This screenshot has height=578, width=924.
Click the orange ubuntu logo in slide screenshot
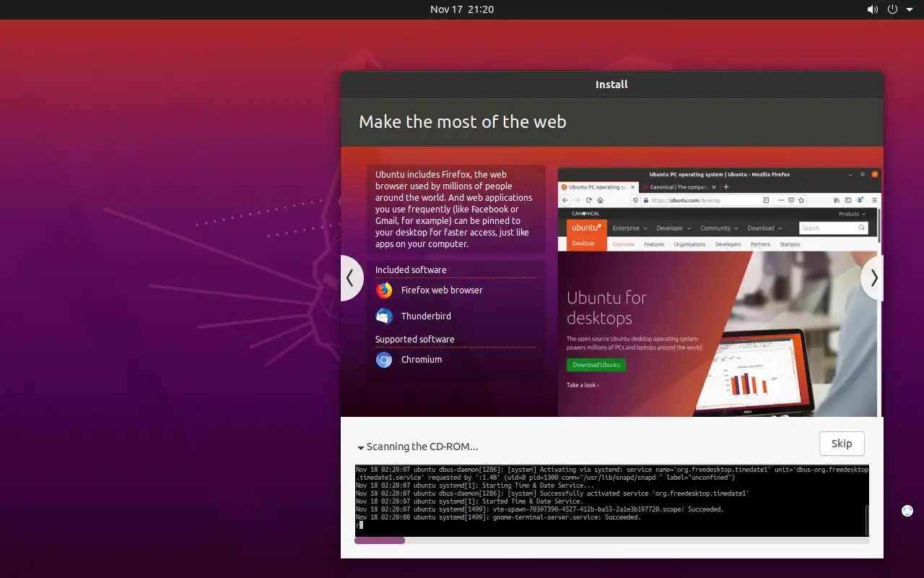(x=586, y=228)
